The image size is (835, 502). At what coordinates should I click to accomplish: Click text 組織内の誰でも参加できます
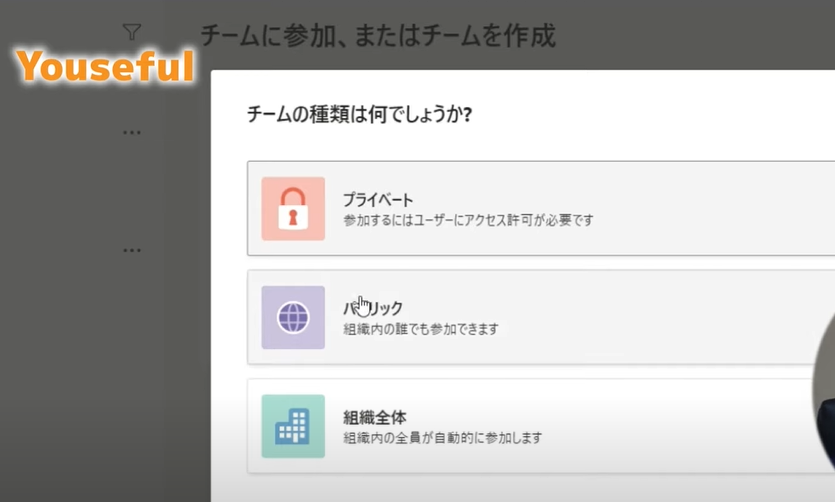[421, 329]
